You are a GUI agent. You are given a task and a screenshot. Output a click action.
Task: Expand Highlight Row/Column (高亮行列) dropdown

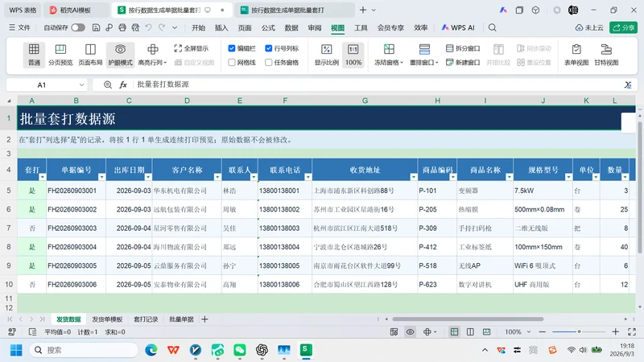[x=165, y=63]
